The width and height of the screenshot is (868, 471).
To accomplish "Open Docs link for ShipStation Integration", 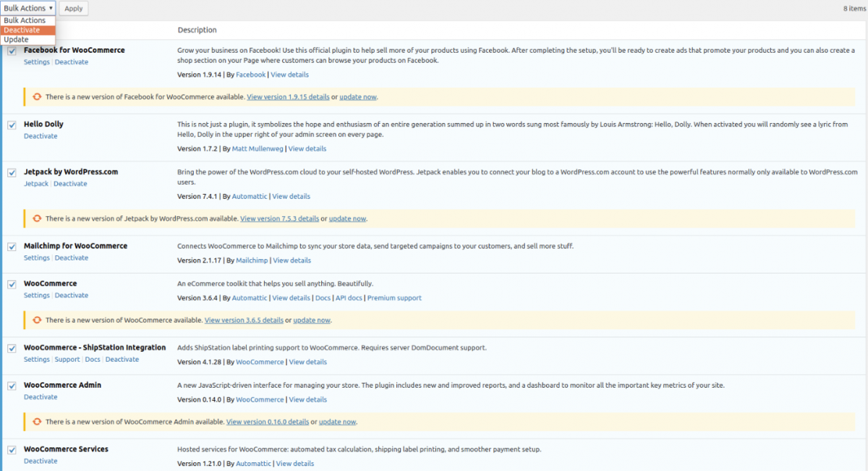I will [93, 360].
